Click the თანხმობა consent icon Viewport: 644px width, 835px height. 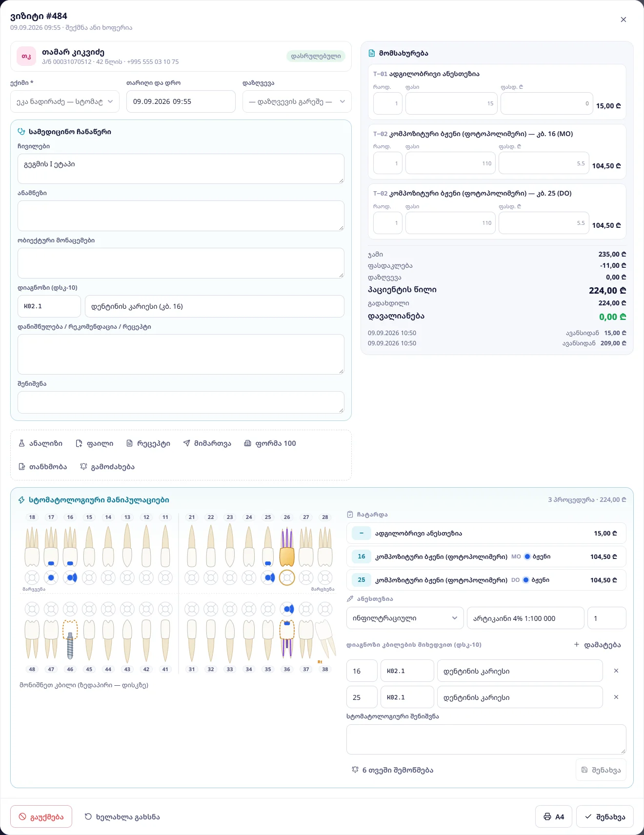click(x=21, y=467)
